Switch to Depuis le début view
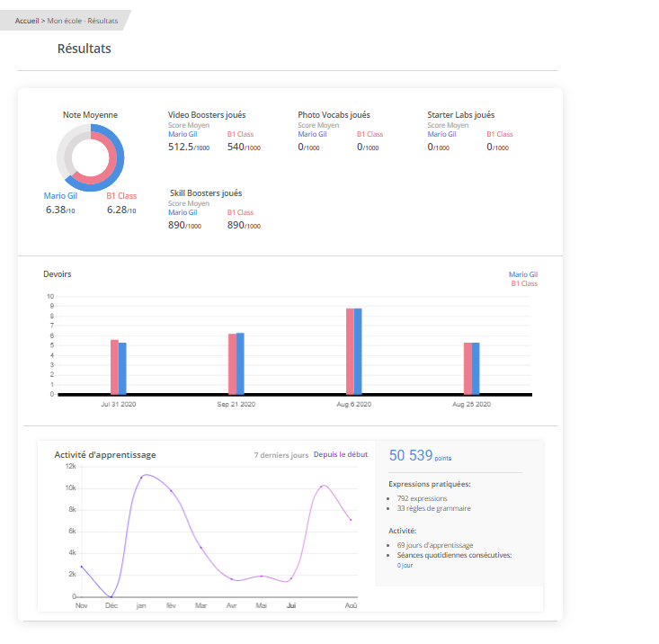This screenshot has width=659, height=644. 341,454
